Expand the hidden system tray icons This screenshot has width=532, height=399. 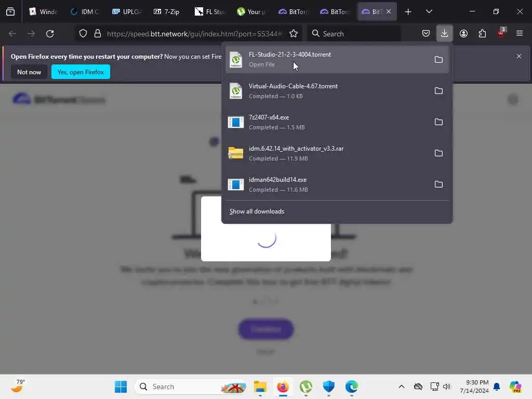[402, 387]
